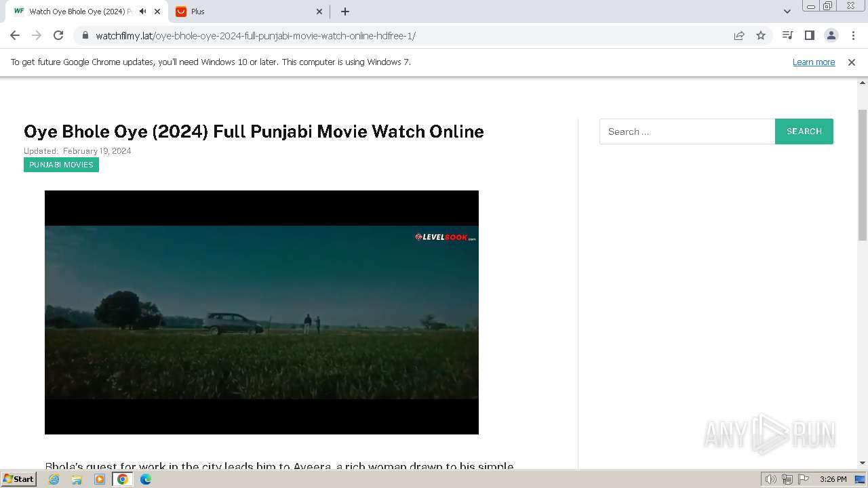Open the article title link

254,131
